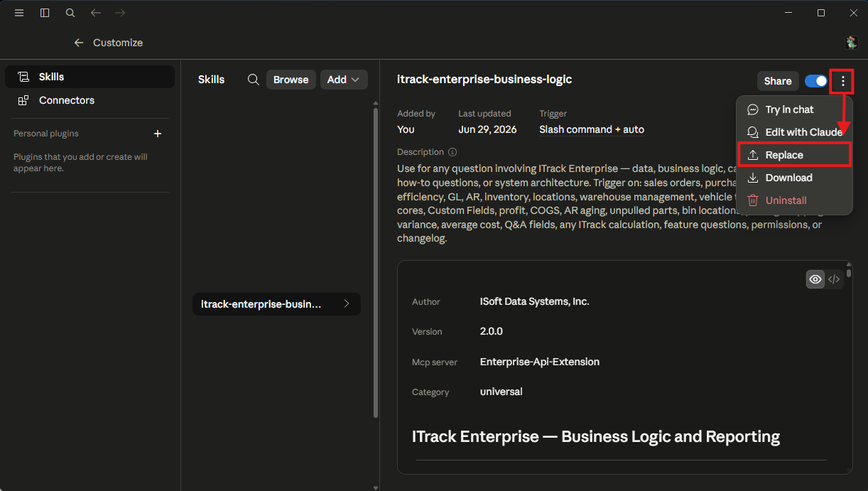The image size is (868, 491).
Task: Choose Download from the menu
Action: 794,178
